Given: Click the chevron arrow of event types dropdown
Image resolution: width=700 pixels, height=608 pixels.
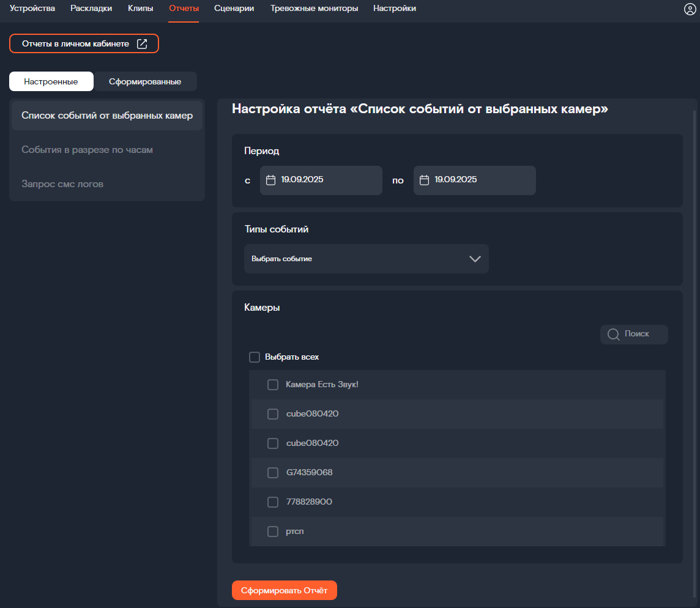Looking at the screenshot, I should [475, 259].
